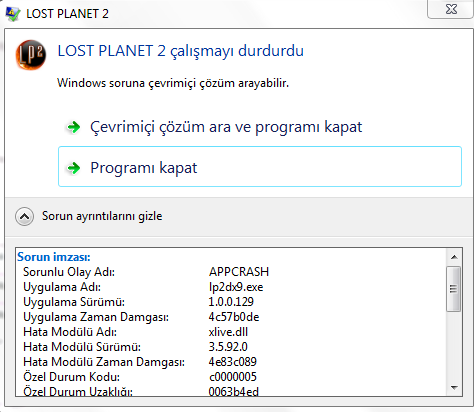Click the scrollbar thumb in the details box
The width and height of the screenshot is (474, 412).
[453, 289]
